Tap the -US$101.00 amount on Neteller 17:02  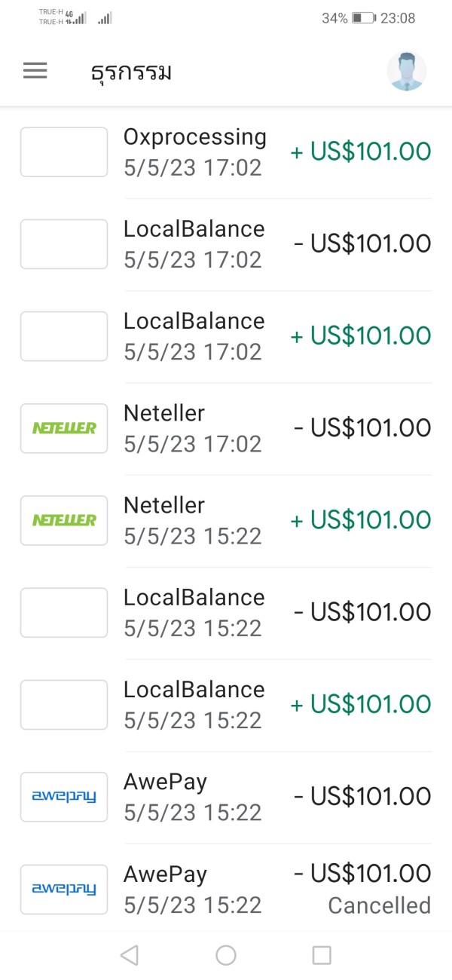[362, 428]
